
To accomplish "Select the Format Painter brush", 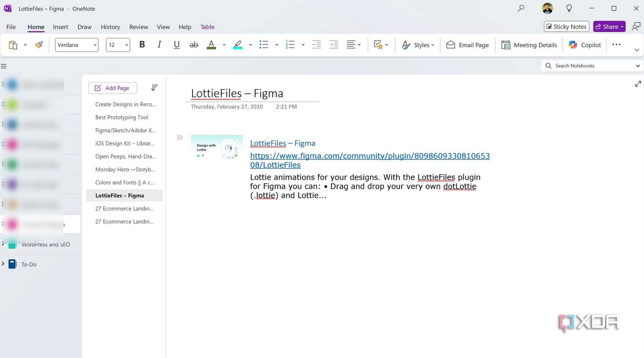I will (x=39, y=45).
